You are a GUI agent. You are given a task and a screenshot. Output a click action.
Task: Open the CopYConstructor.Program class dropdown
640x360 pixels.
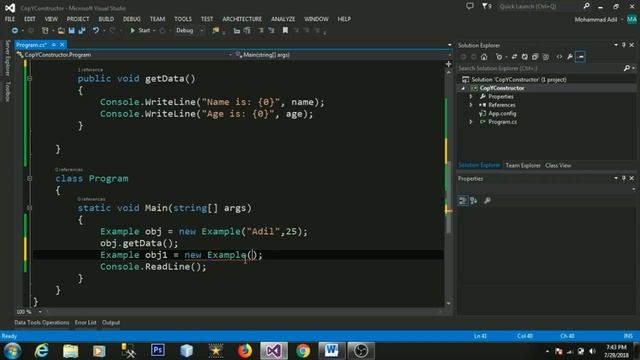coord(124,55)
